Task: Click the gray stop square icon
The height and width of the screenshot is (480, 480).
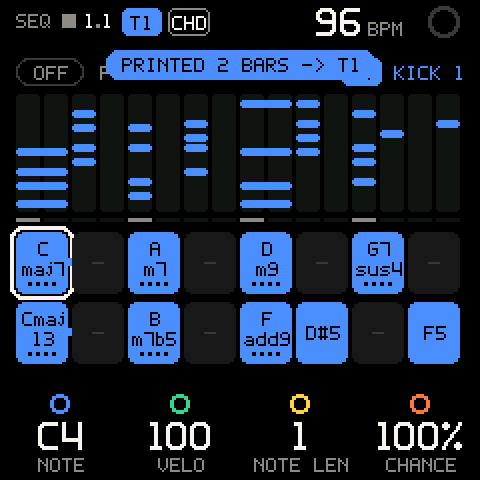Action: point(69,21)
